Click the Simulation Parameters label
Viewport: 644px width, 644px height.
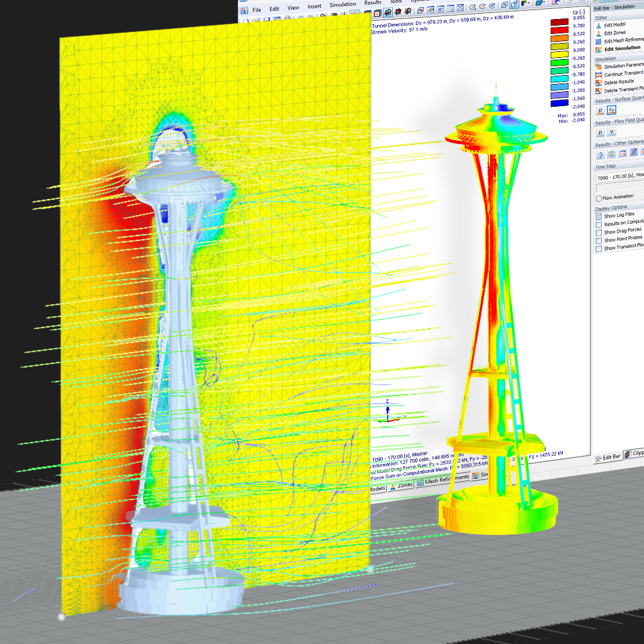pos(624,66)
